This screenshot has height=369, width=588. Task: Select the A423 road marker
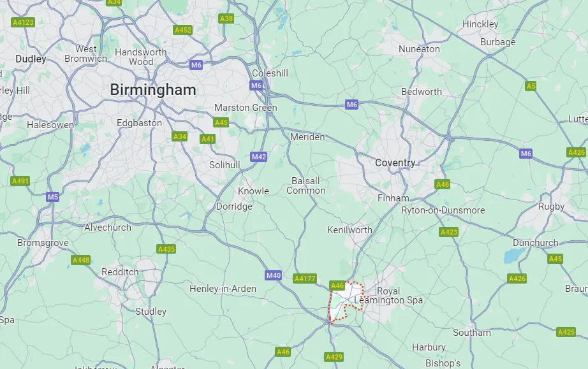coord(449,232)
